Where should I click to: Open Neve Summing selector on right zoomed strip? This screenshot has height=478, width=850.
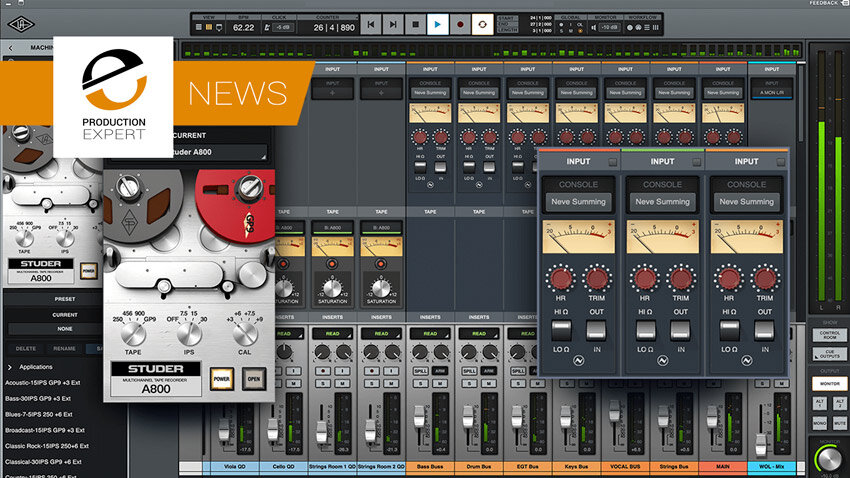[746, 202]
